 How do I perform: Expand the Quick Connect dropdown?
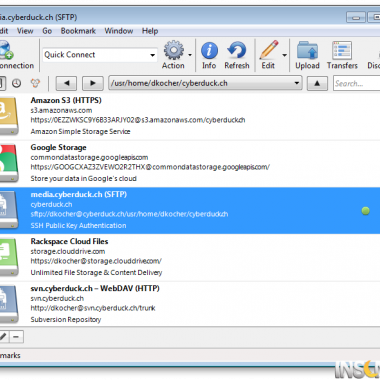coord(152,55)
